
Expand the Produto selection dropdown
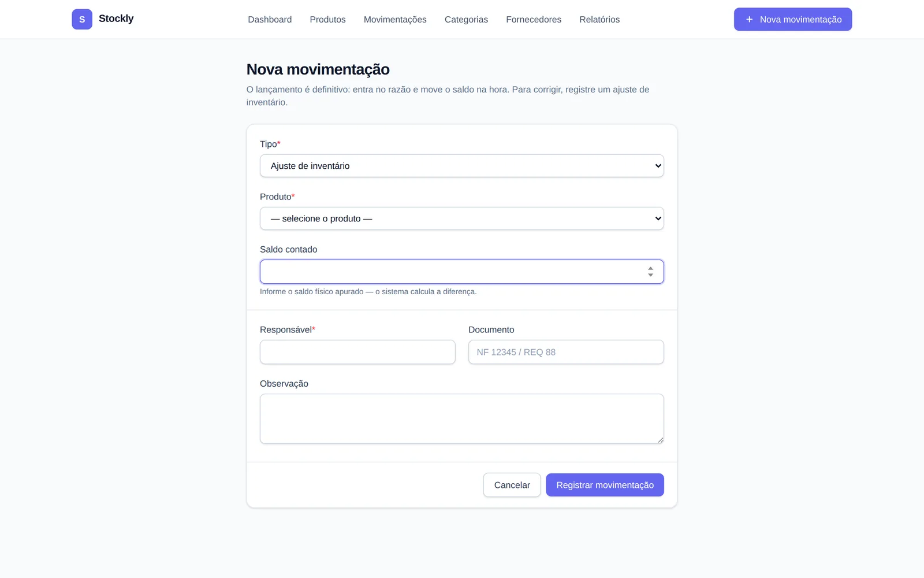462,218
